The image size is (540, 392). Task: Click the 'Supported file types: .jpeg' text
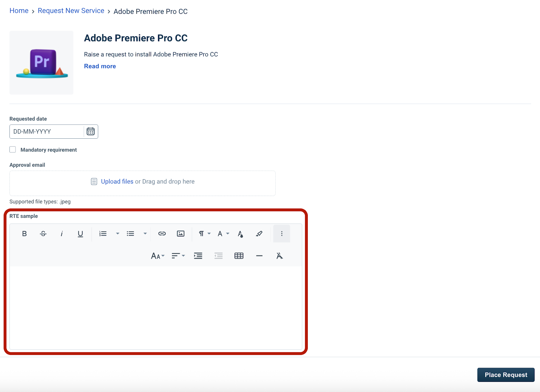[x=40, y=202]
